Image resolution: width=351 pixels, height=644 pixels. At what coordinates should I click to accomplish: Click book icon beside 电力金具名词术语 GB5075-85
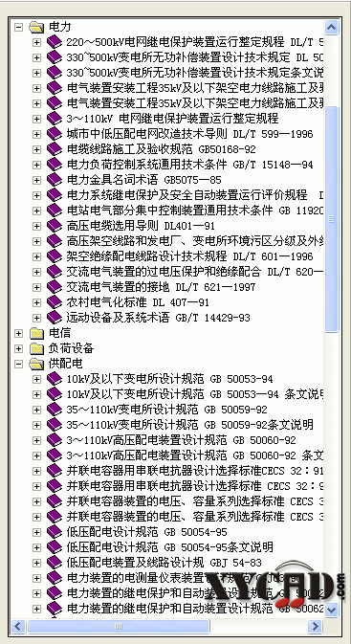55,180
